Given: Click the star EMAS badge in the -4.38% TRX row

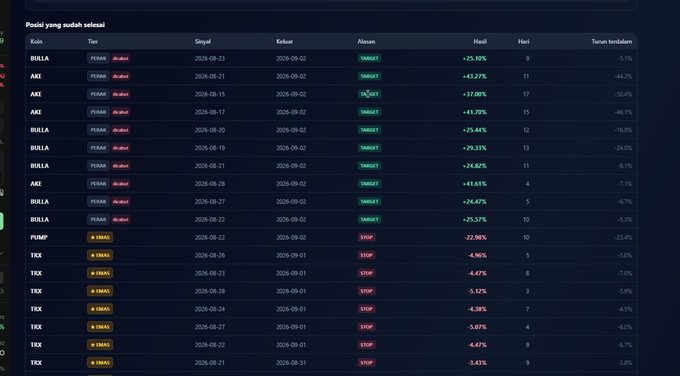Looking at the screenshot, I should click(x=100, y=309).
